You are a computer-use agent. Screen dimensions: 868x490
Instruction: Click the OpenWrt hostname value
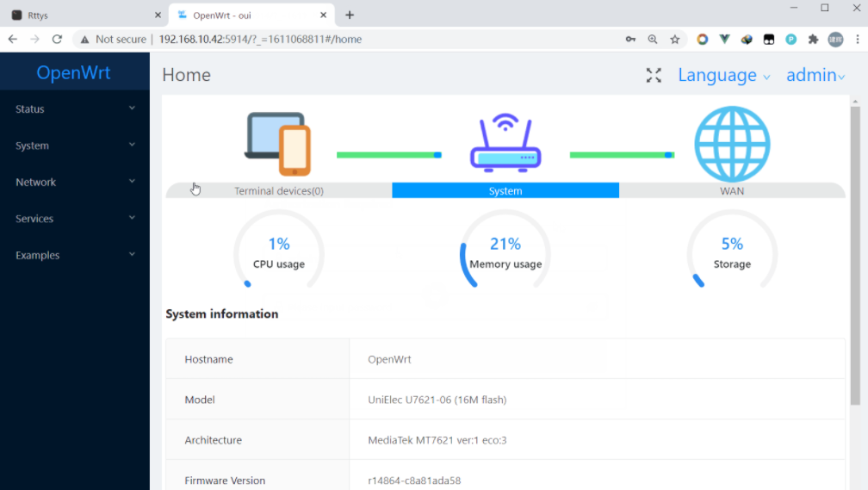click(x=390, y=359)
